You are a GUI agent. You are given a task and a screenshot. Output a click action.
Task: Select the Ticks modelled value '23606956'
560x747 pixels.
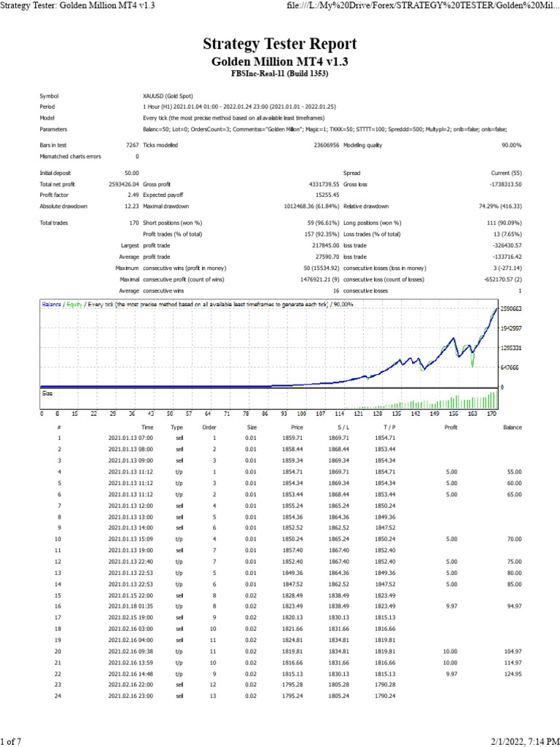click(x=326, y=145)
